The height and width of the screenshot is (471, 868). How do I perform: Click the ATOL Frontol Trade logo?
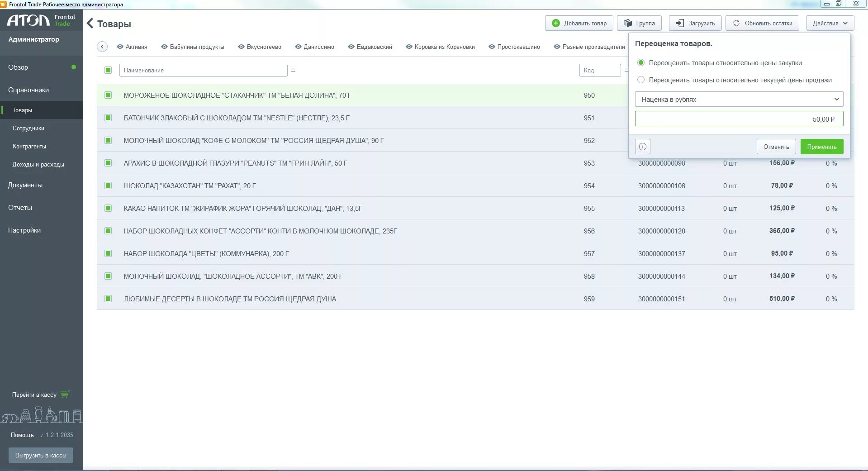[41, 20]
